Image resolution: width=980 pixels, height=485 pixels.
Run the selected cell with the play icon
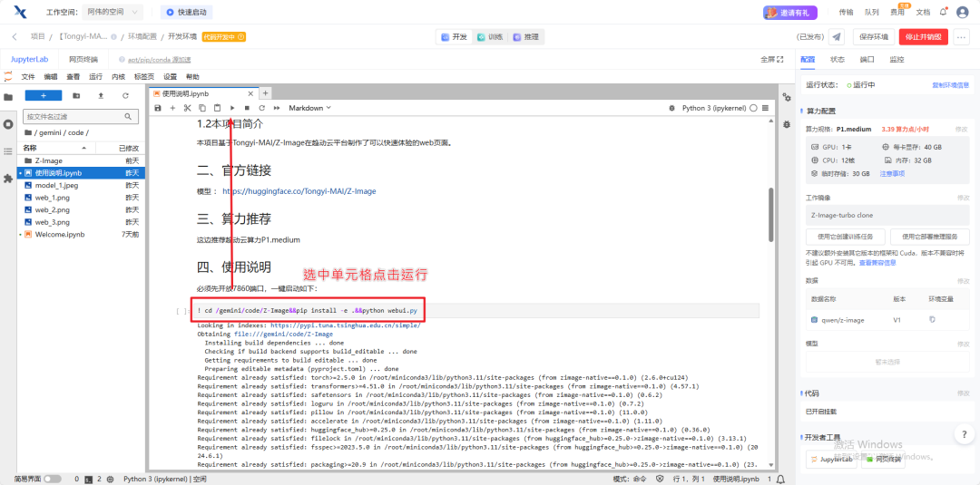(x=232, y=108)
